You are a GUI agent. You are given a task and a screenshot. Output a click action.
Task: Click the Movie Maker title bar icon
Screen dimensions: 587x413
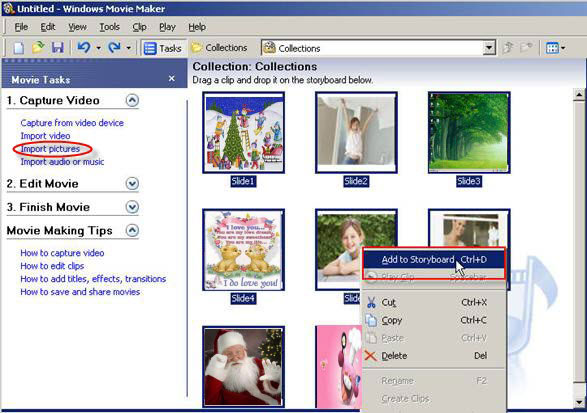pyautogui.click(x=8, y=8)
